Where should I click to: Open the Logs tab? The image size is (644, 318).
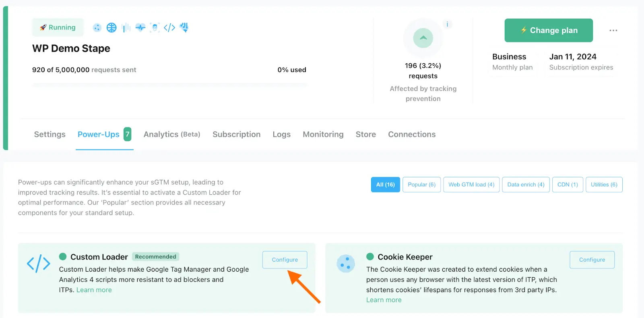click(281, 134)
